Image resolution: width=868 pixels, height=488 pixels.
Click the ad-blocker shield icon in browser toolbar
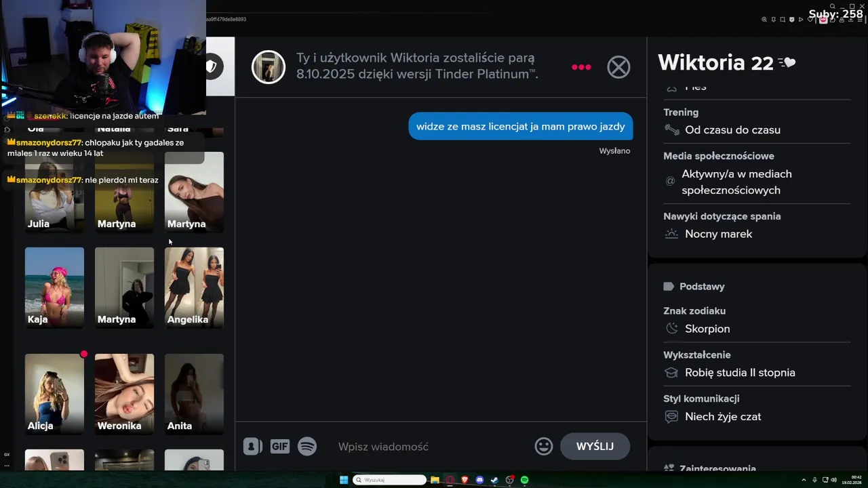pos(792,20)
